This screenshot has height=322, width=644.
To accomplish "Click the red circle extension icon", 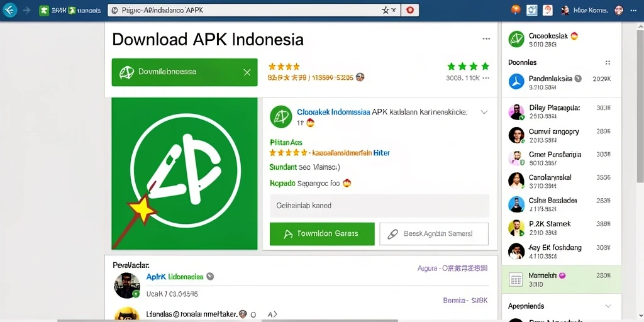I will pyautogui.click(x=409, y=10).
